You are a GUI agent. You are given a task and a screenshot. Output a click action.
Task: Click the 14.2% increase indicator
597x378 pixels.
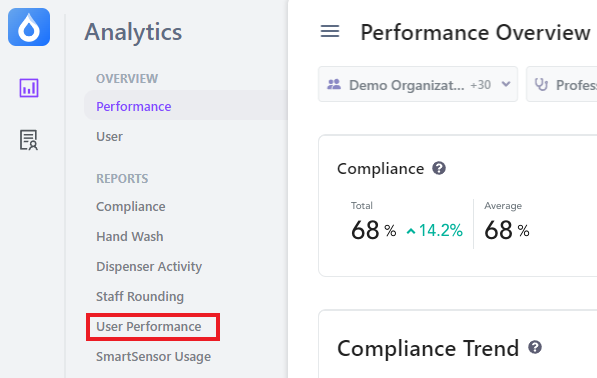tap(434, 230)
